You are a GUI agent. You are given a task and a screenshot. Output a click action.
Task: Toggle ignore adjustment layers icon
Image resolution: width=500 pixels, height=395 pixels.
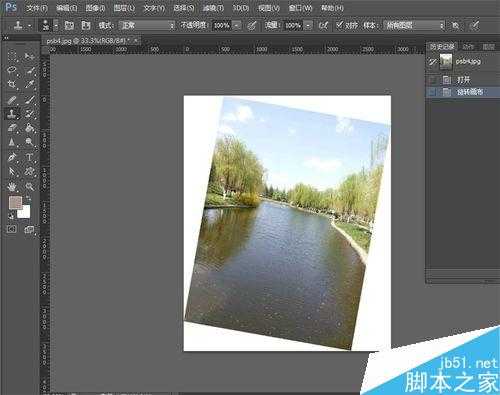point(456,25)
